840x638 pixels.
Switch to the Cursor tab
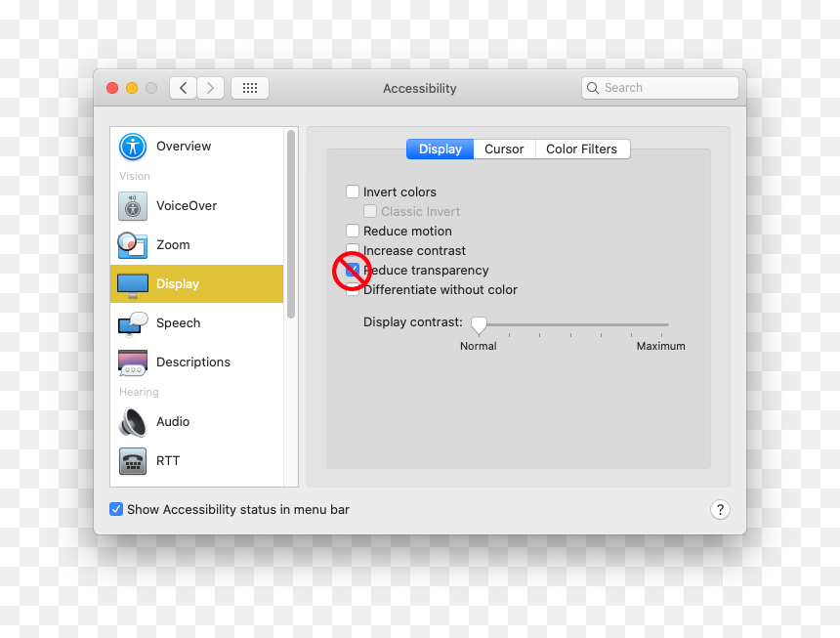tap(504, 149)
